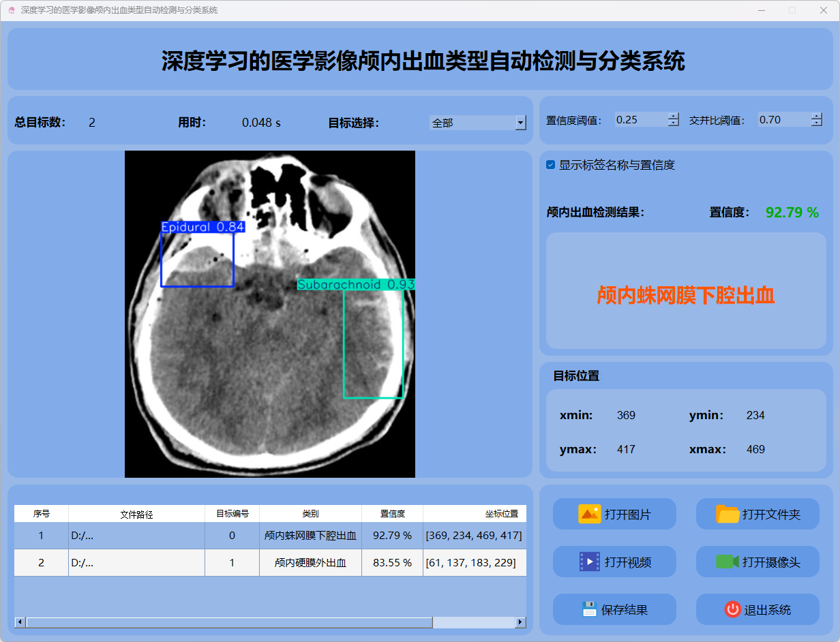Viewport: 840px width, 642px height.
Task: Click the 0.25 confidence threshold input field
Action: point(640,120)
